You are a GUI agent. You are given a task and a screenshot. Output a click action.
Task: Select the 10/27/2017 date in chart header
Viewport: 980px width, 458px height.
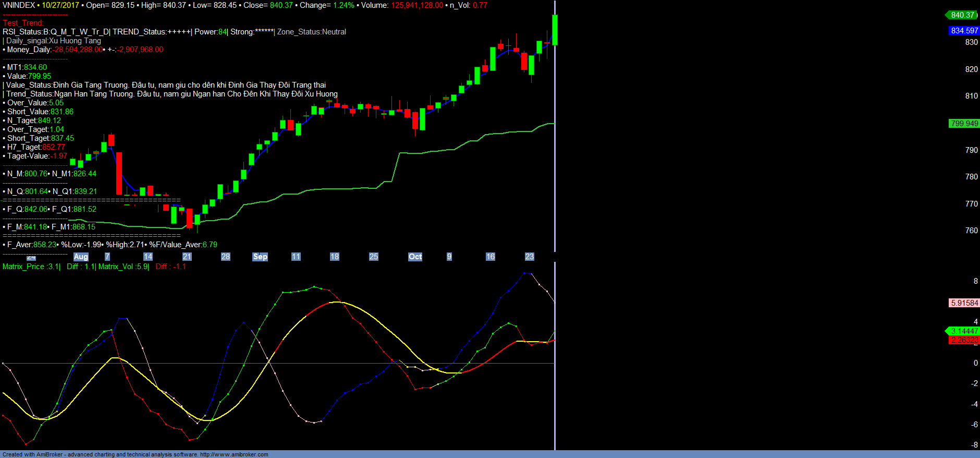[60, 5]
